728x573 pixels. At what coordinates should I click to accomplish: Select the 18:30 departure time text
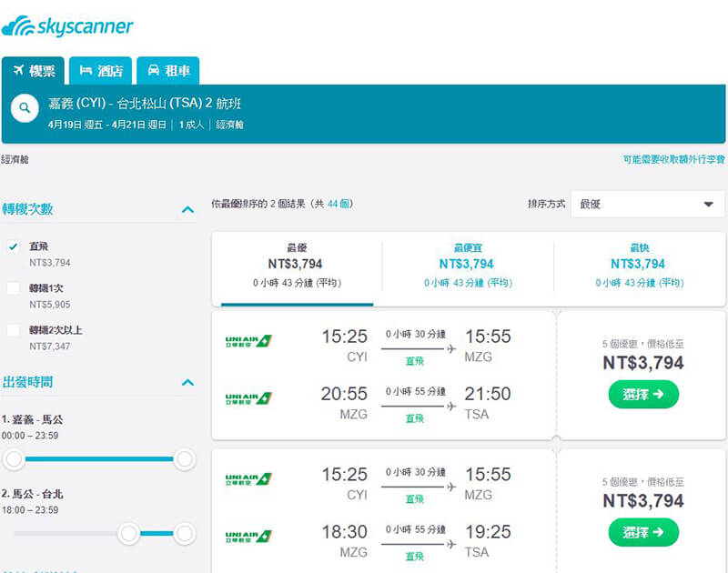point(345,532)
